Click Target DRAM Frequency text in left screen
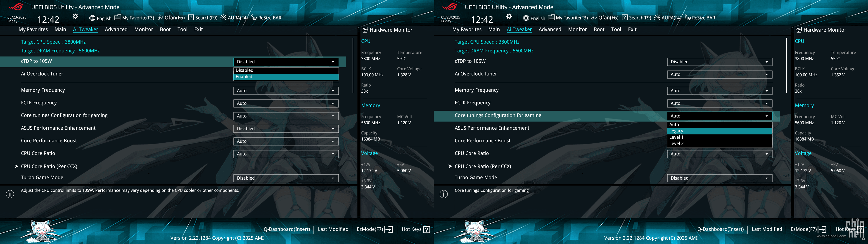Viewport: 868px width, 244px height. click(x=60, y=51)
